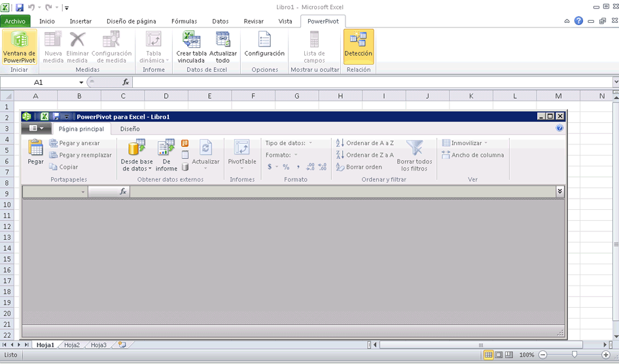Open PowerPivot file menu button
The height and width of the screenshot is (364, 619).
pyautogui.click(x=36, y=128)
